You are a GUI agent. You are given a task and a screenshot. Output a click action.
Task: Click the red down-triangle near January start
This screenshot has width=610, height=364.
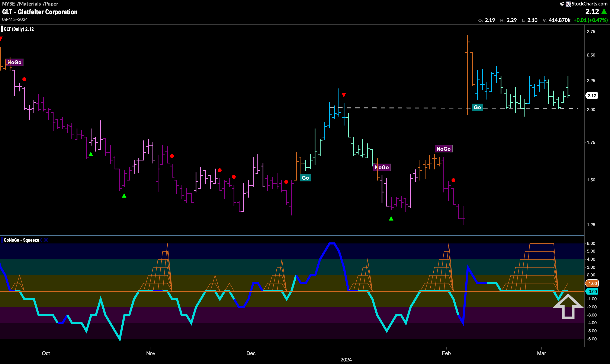click(344, 95)
